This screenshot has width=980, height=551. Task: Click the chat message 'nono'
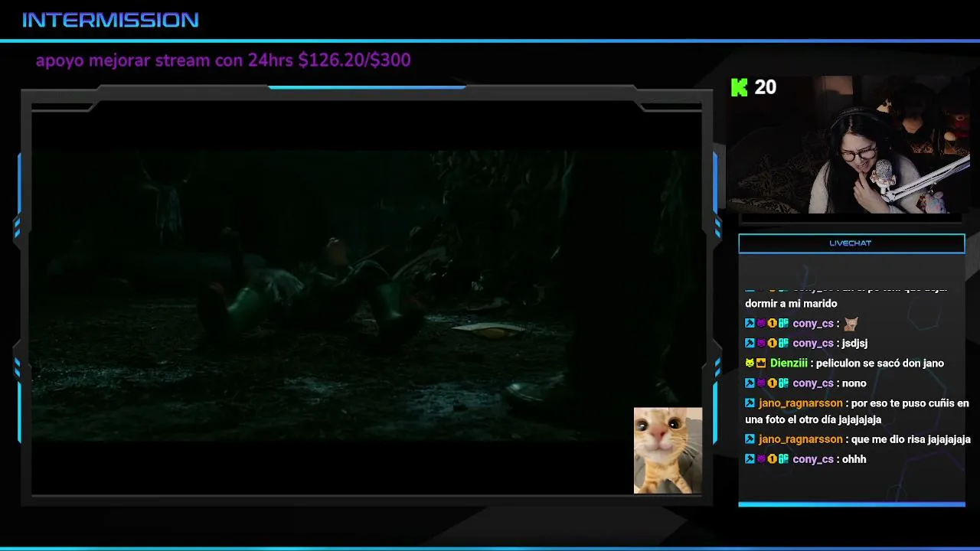[854, 383]
